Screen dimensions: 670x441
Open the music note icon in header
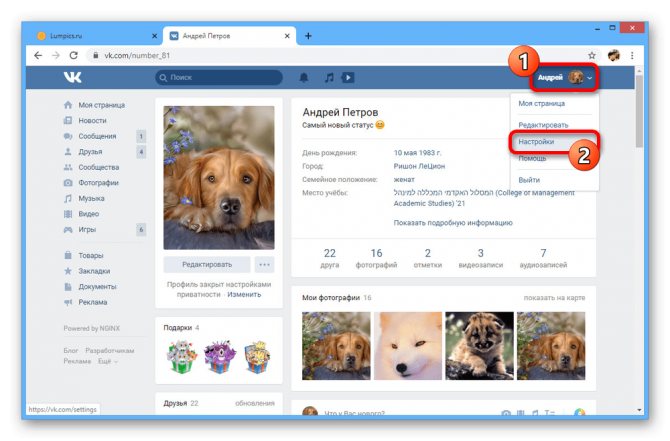tap(329, 78)
